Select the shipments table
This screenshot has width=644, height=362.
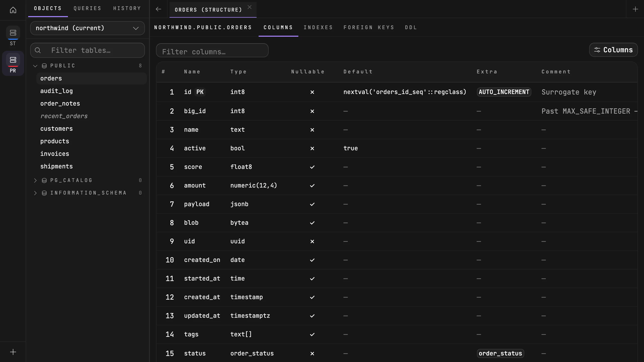91,166
